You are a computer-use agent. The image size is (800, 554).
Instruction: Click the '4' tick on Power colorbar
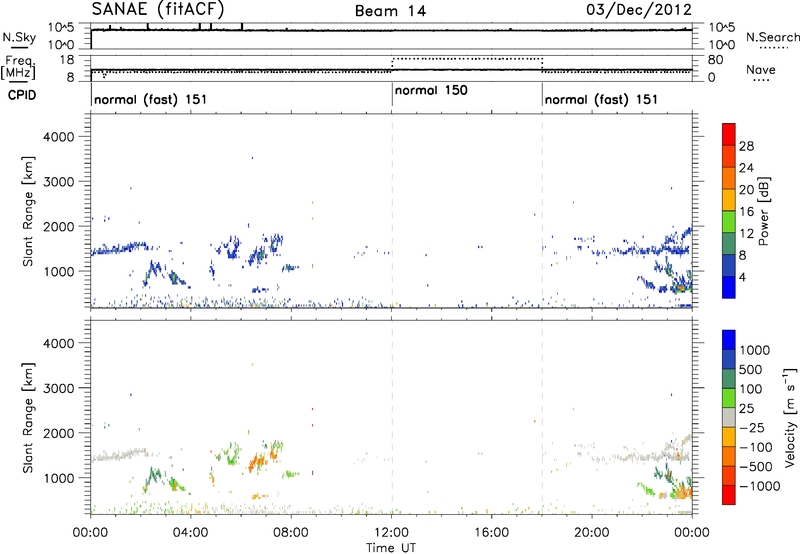(742, 278)
